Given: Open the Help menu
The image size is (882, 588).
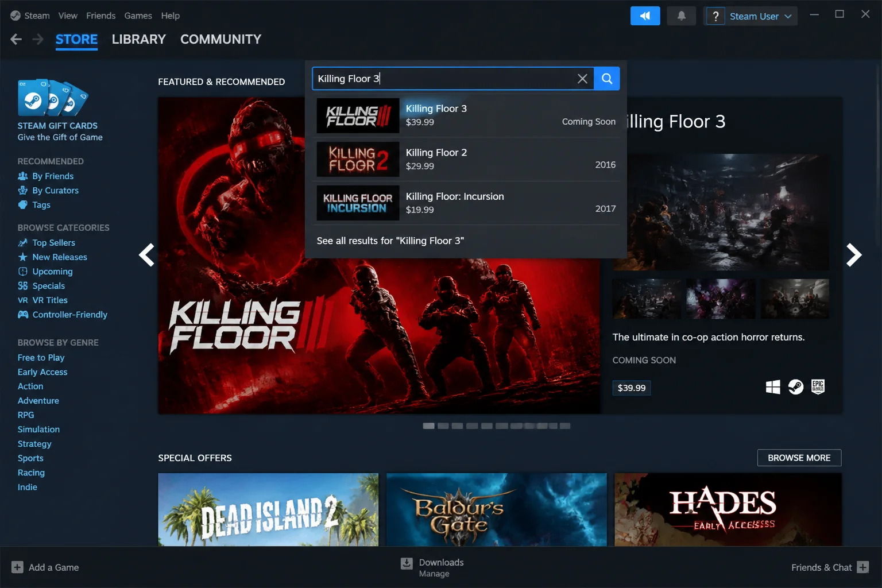Looking at the screenshot, I should click(x=170, y=16).
